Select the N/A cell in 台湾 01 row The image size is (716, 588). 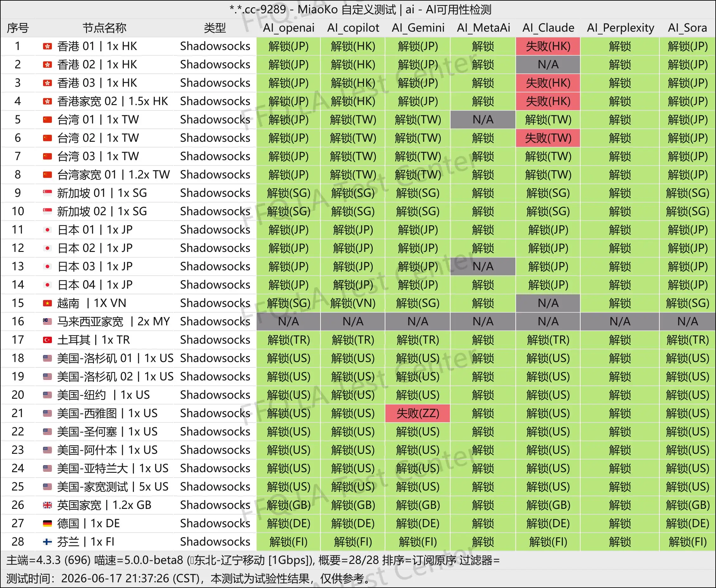[483, 120]
